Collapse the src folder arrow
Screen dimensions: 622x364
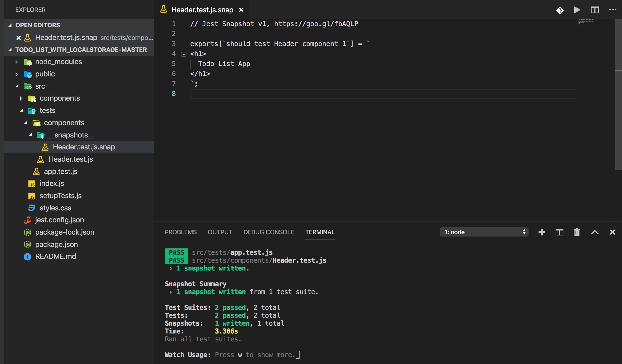pos(17,86)
